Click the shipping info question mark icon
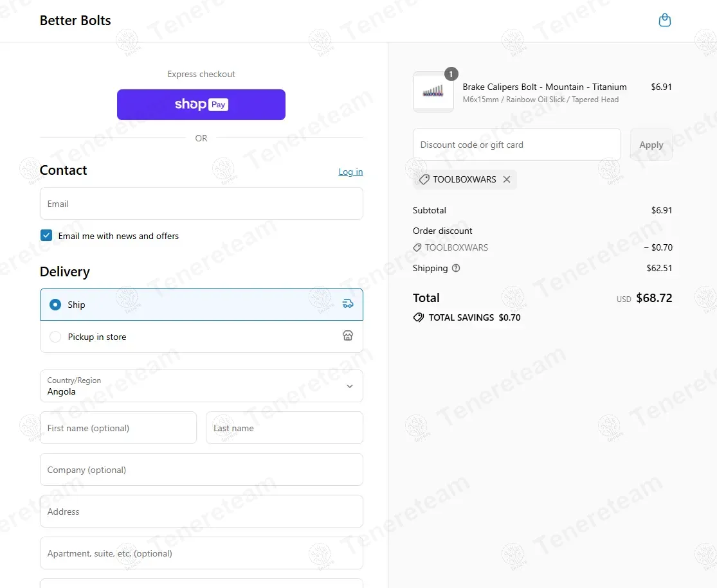The width and height of the screenshot is (717, 588). tap(456, 268)
